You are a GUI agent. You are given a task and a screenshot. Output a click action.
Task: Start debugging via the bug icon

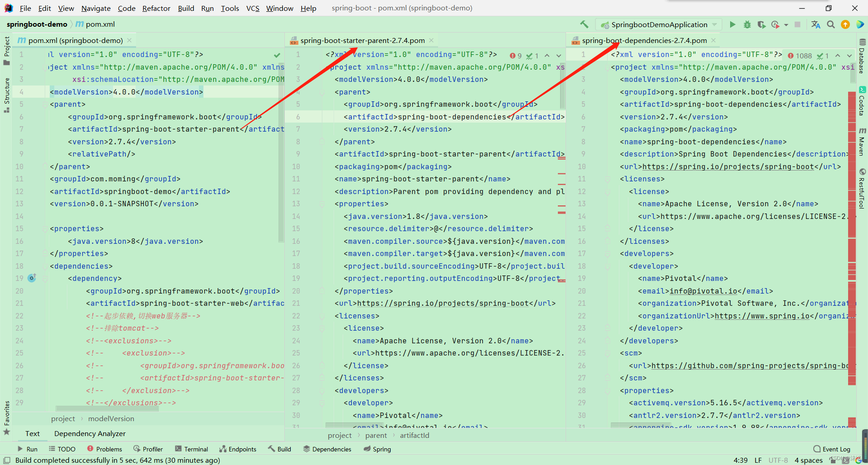point(747,24)
